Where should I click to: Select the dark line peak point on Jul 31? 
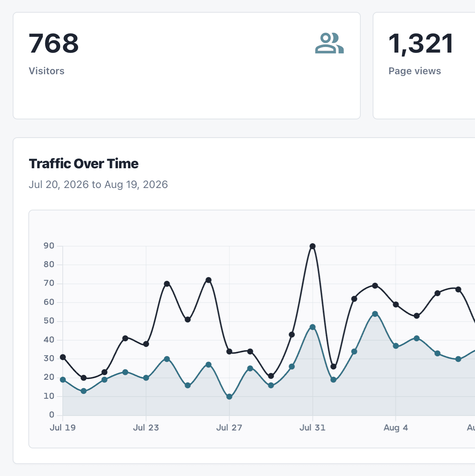tap(313, 246)
